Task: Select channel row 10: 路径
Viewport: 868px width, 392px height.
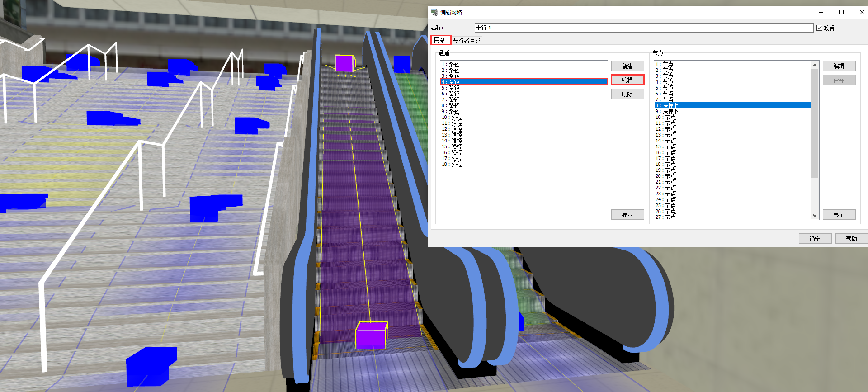Action: click(524, 117)
